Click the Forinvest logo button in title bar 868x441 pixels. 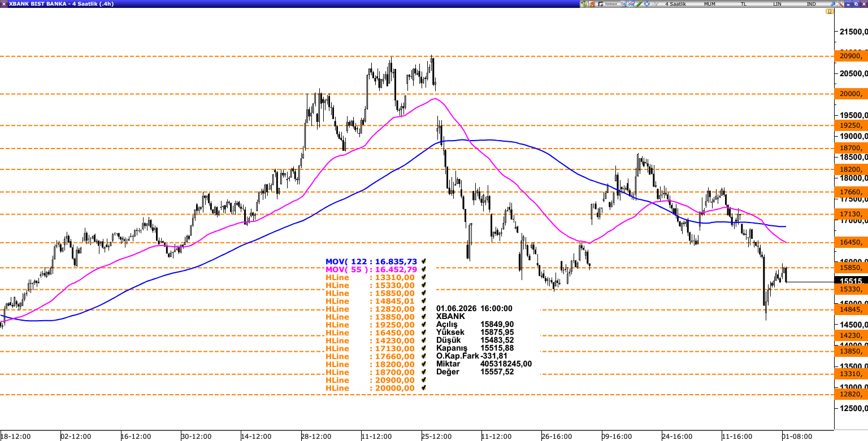[608, 4]
